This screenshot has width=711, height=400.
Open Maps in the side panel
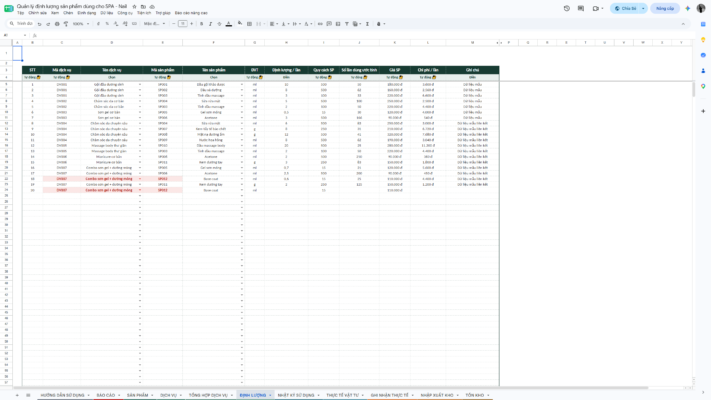coord(703,86)
